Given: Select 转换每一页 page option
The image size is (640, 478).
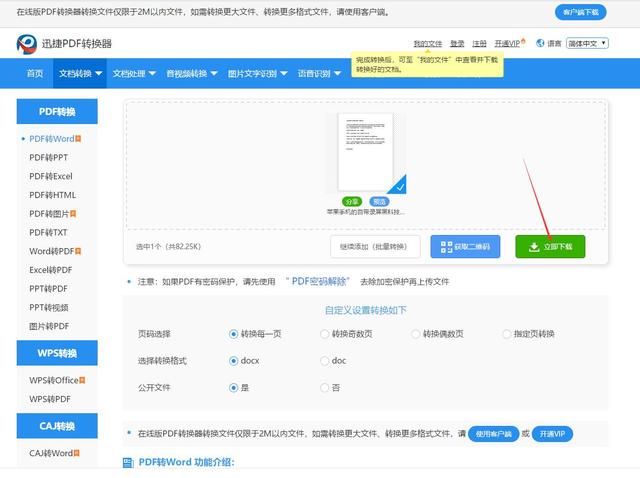Looking at the screenshot, I should coord(233,334).
